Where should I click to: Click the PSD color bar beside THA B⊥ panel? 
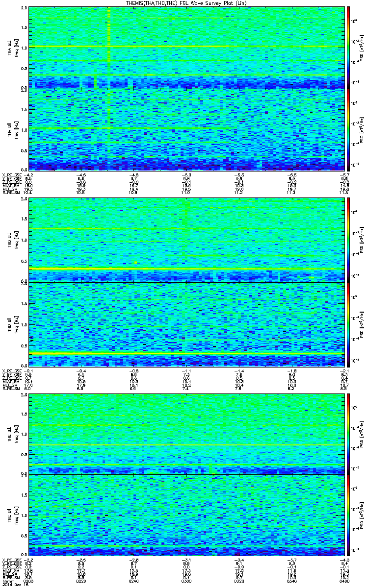click(348, 48)
